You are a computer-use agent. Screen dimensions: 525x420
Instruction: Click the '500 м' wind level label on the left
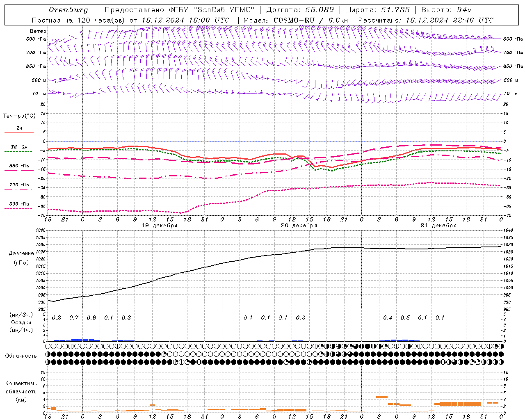click(39, 80)
